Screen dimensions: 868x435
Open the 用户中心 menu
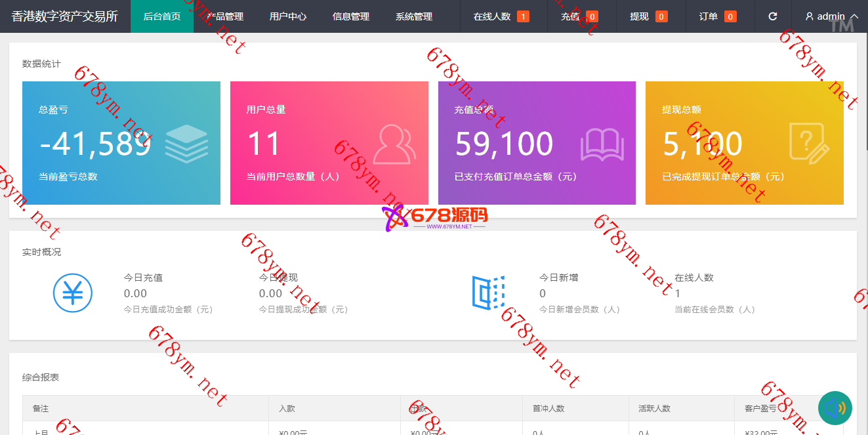coord(288,16)
